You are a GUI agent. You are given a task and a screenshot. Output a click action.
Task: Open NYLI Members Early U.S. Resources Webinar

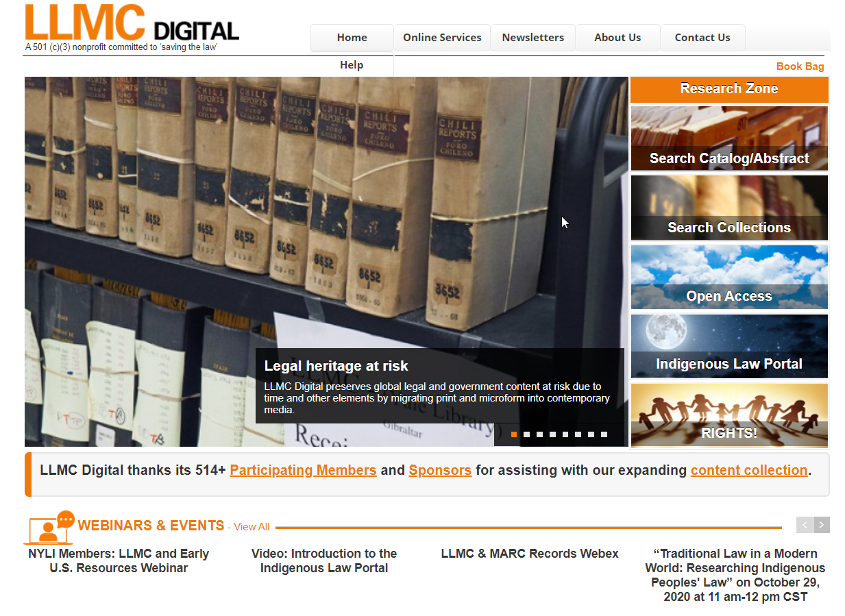coord(119,560)
